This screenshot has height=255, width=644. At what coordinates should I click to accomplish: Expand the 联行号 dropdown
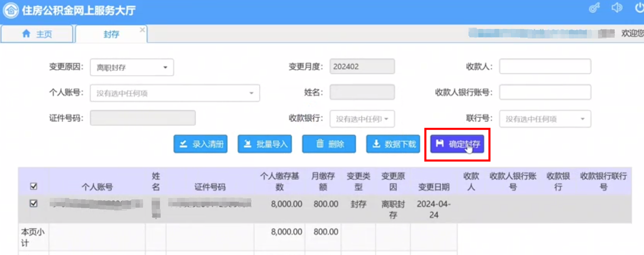(x=545, y=119)
